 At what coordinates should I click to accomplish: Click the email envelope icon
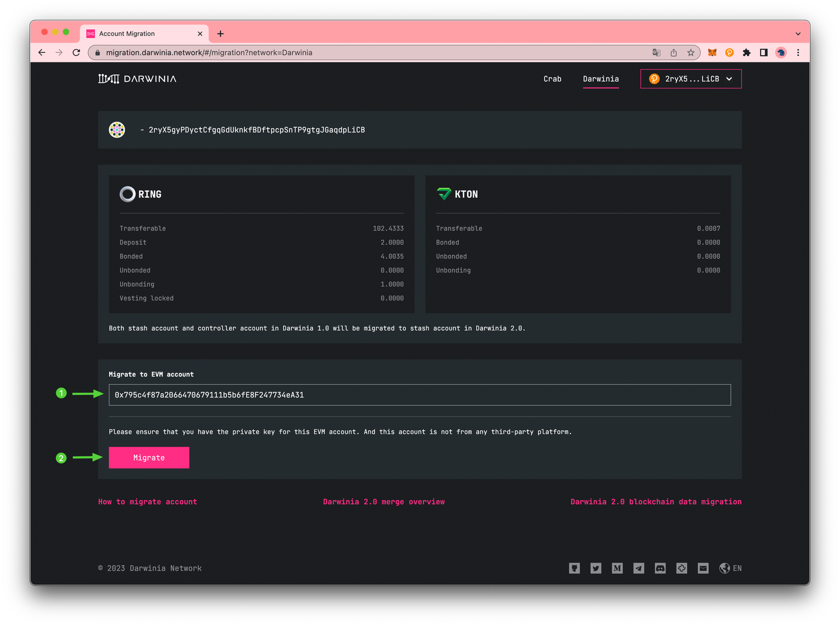tap(703, 568)
